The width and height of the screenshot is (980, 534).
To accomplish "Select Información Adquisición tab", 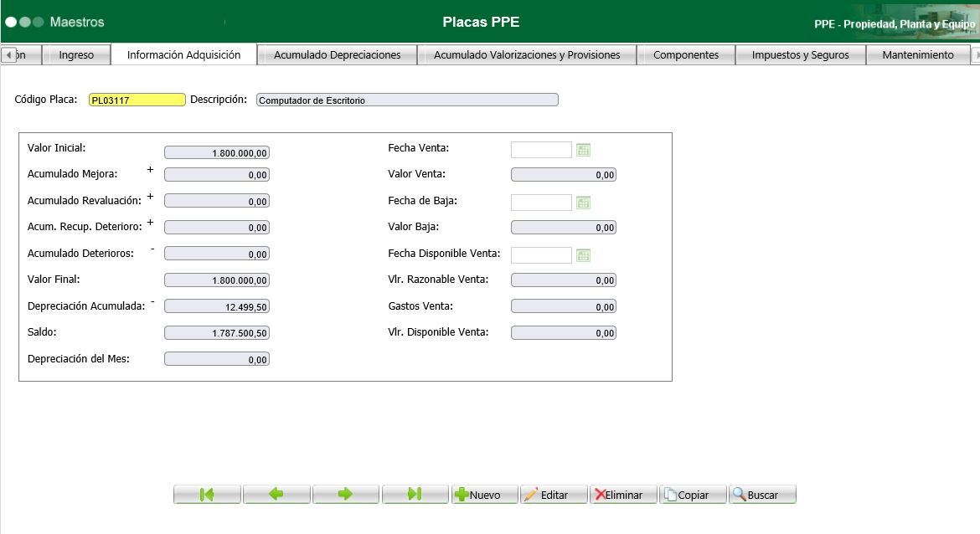I will (x=183, y=55).
